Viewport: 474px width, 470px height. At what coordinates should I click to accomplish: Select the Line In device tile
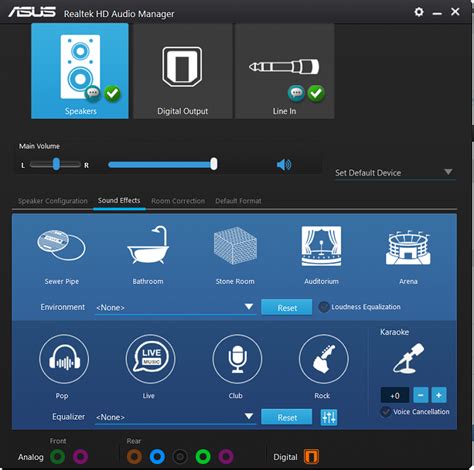[285, 71]
